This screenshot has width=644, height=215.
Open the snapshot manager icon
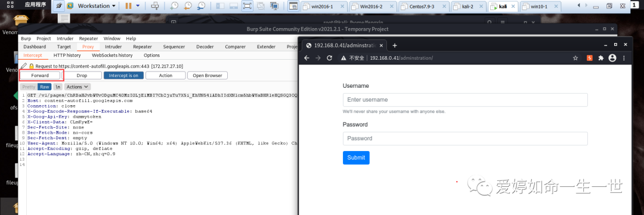pos(201,6)
